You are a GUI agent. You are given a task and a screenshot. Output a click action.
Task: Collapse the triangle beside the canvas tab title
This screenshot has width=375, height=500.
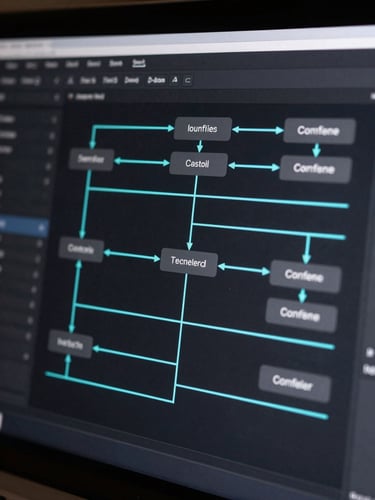[70, 96]
